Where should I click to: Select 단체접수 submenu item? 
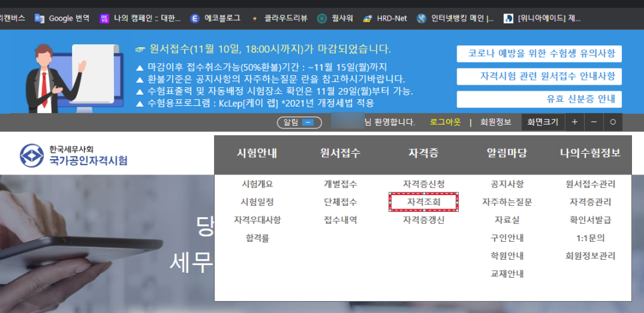[x=341, y=202]
